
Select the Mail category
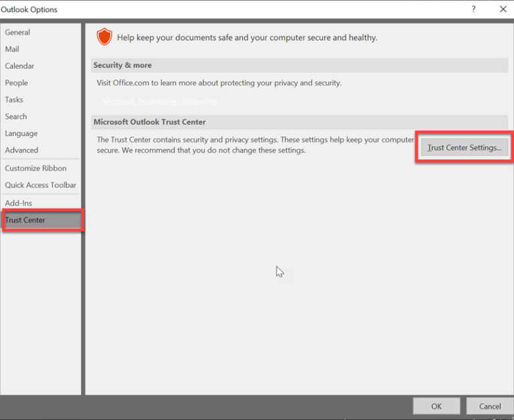[41, 49]
